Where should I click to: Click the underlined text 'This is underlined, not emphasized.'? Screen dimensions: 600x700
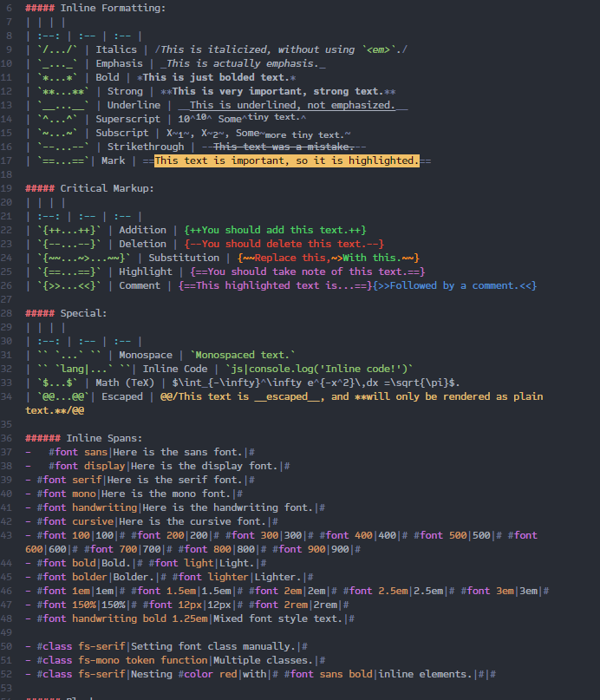point(293,105)
